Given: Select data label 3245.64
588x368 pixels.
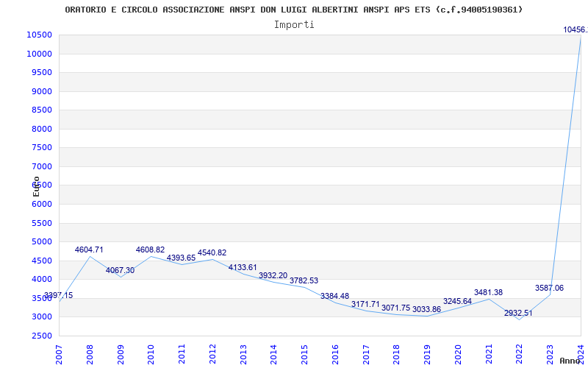Looking at the screenshot, I should [x=457, y=301].
